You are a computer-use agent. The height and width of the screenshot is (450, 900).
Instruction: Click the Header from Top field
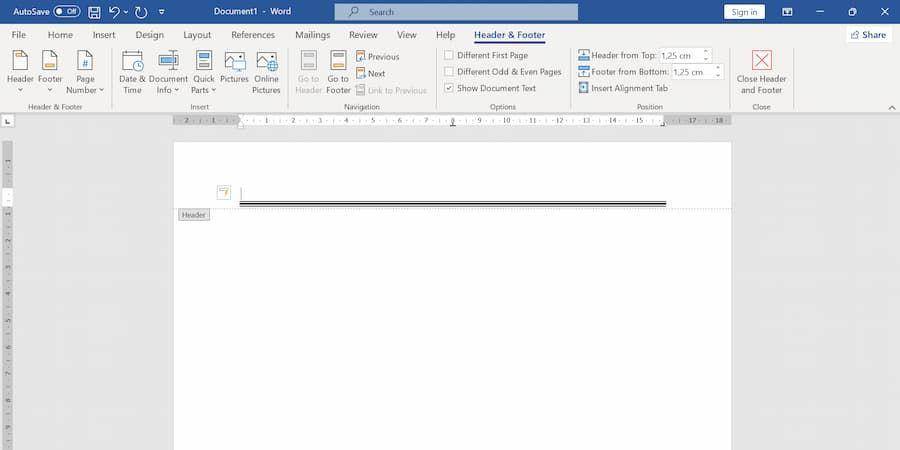click(680, 56)
